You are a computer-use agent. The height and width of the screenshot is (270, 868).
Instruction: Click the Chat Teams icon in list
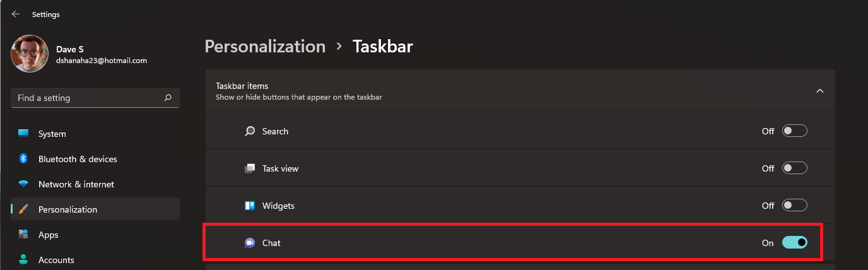250,243
